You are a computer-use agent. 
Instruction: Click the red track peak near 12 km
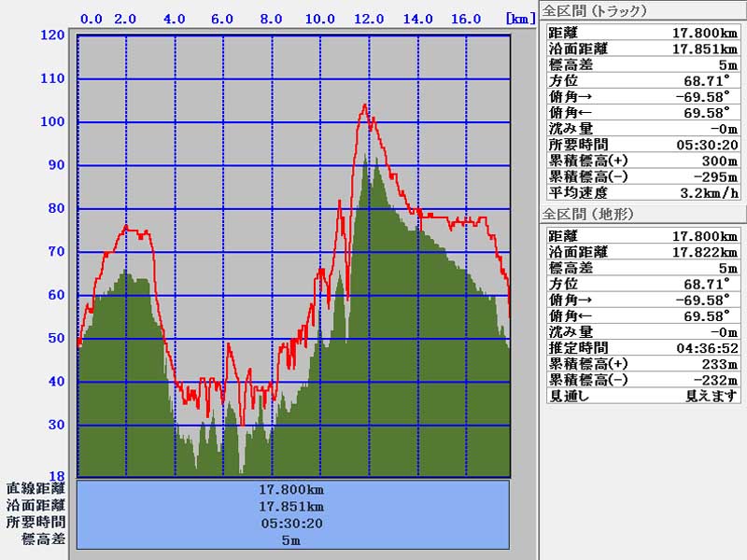[365, 105]
